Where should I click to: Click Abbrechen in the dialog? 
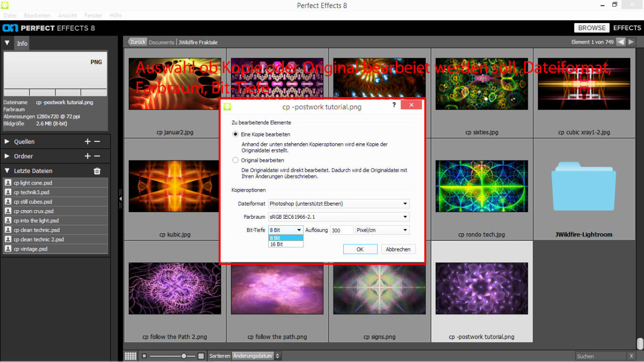point(398,249)
